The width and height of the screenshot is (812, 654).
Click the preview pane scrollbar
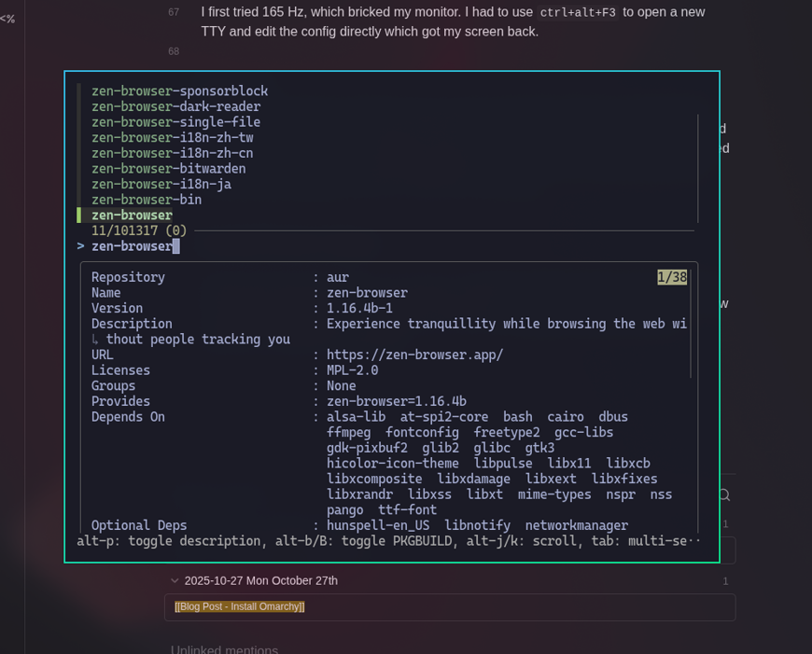point(691,327)
